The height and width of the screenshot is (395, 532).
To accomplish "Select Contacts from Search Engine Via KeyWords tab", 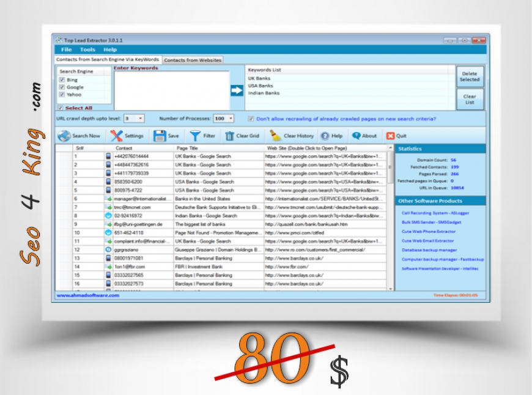I will tap(108, 59).
